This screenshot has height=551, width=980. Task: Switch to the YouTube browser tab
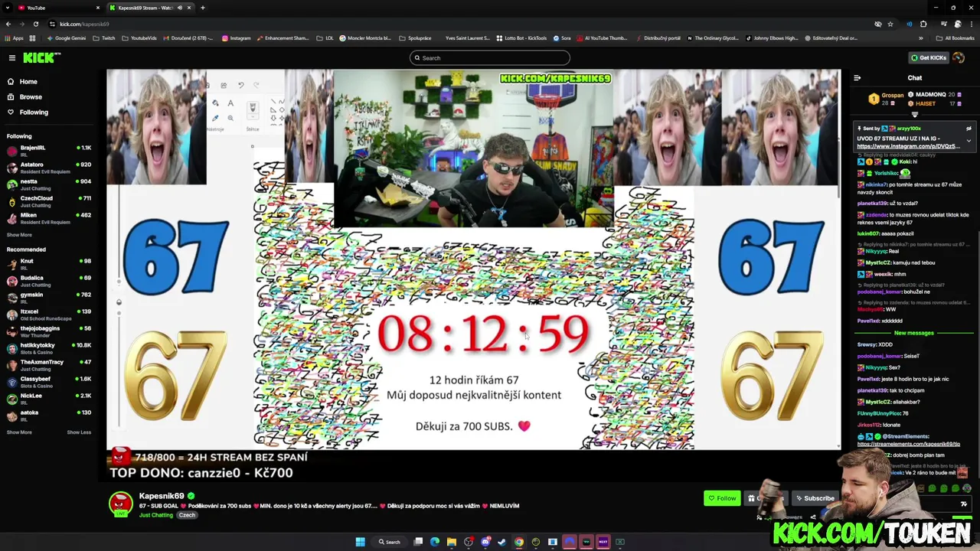[x=57, y=8]
